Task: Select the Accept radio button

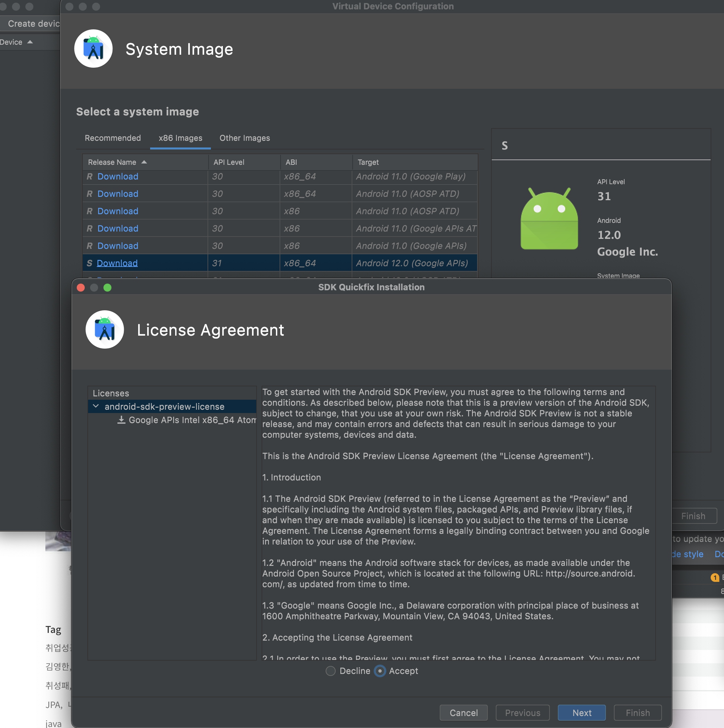Action: [380, 671]
